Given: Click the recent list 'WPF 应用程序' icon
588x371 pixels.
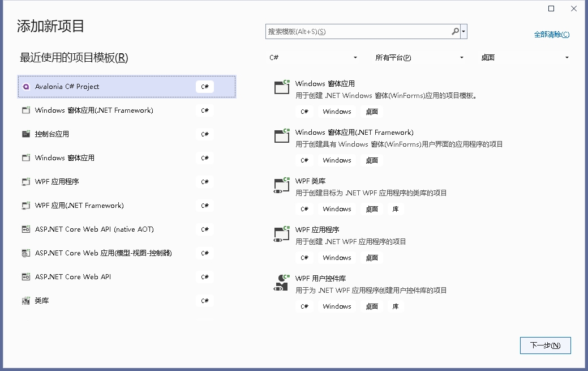Looking at the screenshot, I should 26,182.
